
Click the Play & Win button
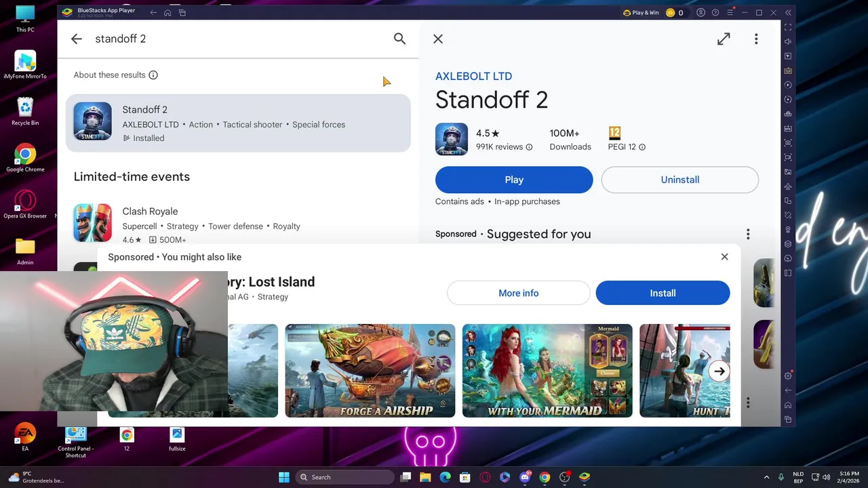click(x=641, y=12)
